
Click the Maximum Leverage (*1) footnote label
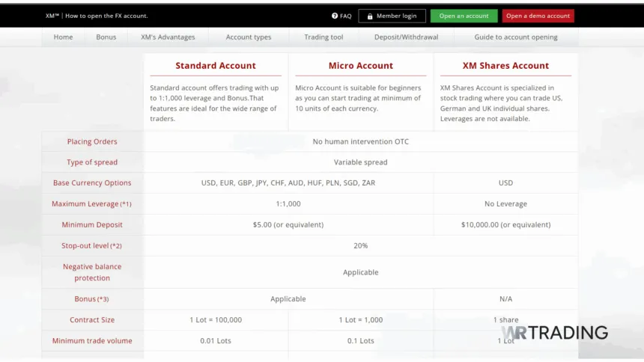pyautogui.click(x=91, y=203)
